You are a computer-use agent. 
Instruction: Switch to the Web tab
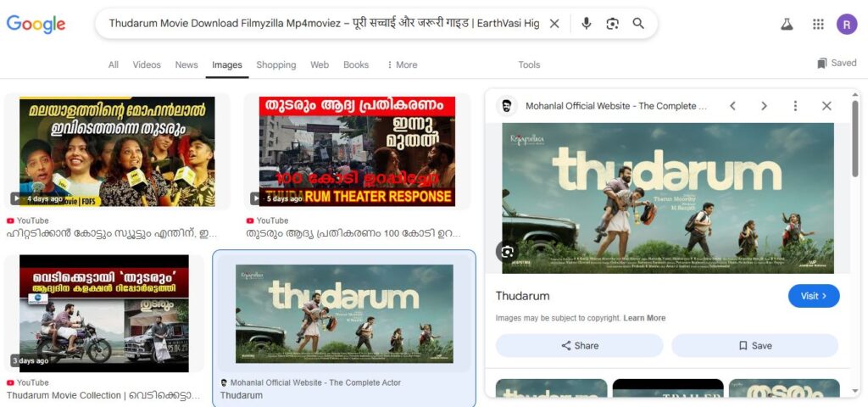[x=320, y=64]
